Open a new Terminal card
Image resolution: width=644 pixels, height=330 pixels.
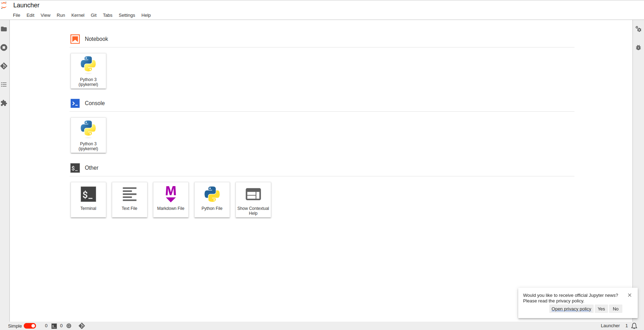point(88,200)
